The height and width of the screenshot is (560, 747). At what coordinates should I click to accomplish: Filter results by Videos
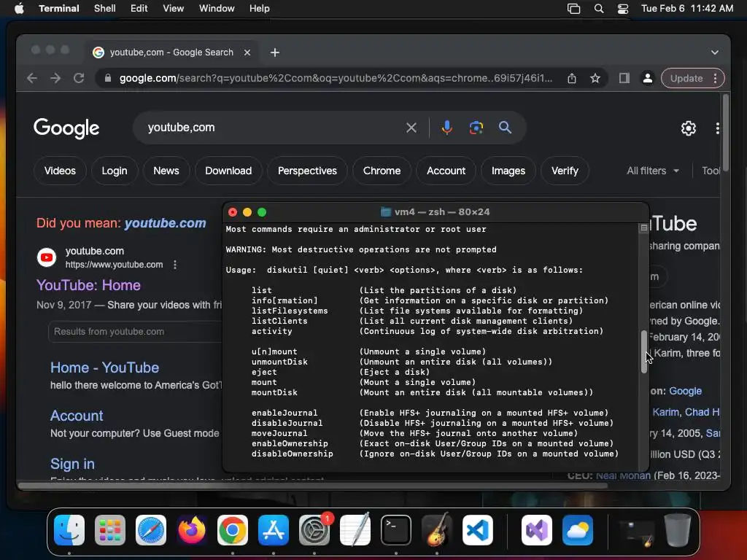(60, 171)
